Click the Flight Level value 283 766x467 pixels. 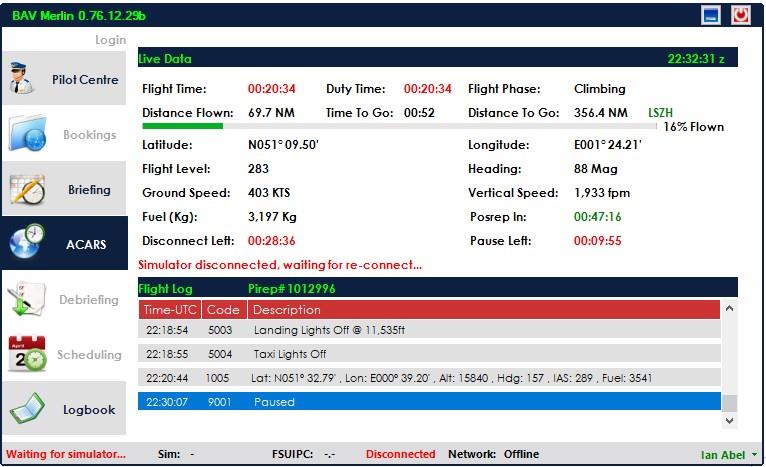[258, 169]
